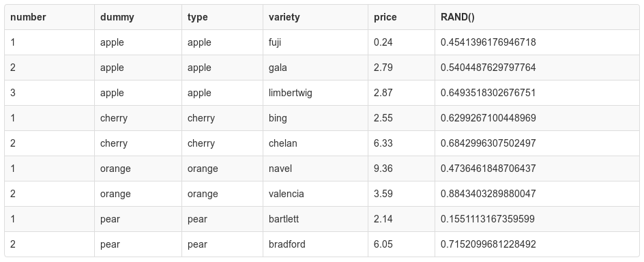Select the "bing" cherry variety cell

[x=315, y=118]
